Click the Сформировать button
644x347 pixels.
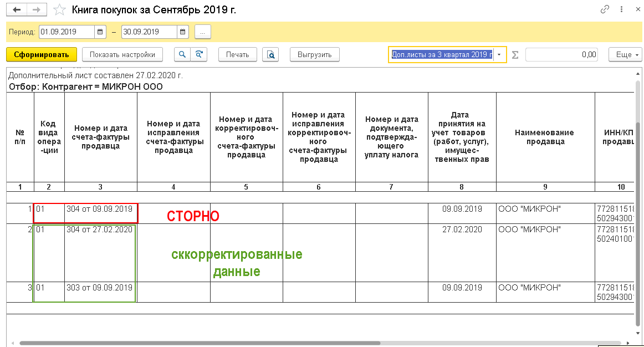(42, 54)
